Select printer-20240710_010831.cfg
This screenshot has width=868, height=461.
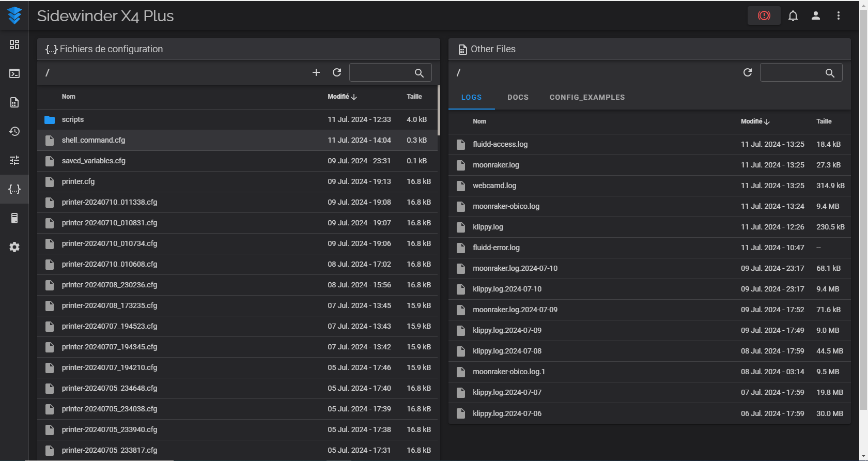pos(237,223)
